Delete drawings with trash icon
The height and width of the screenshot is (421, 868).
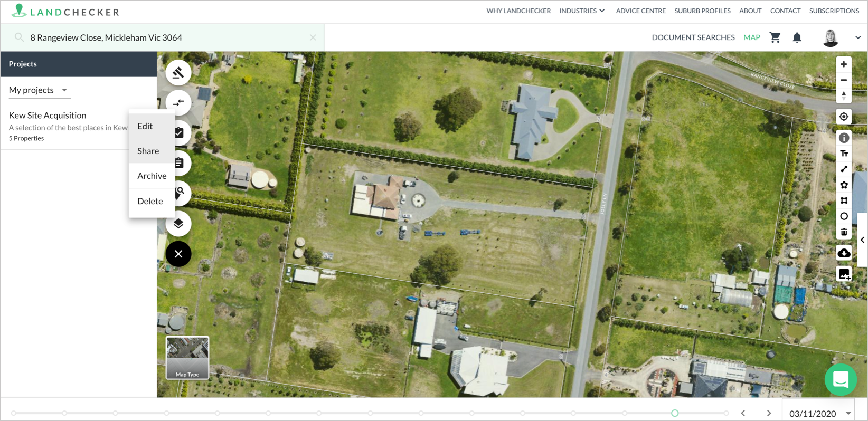[844, 232]
